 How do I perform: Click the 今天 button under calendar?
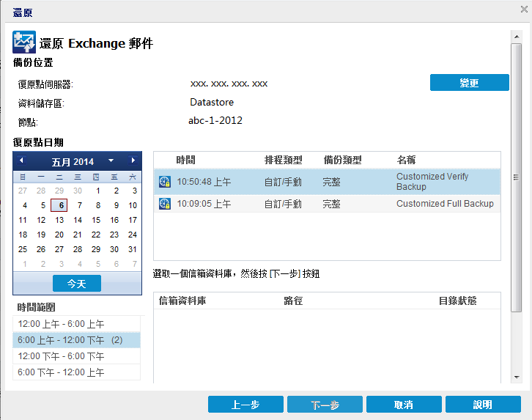point(76,284)
